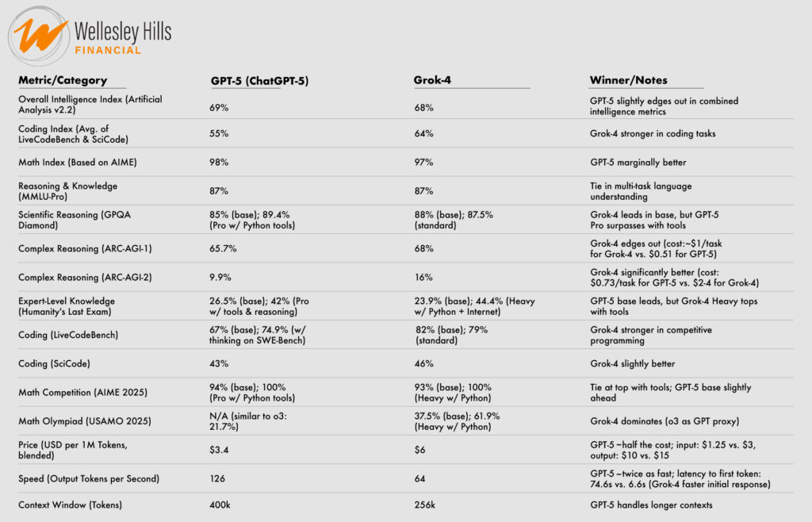Click the Winner/Notes column header
The image size is (812, 522).
628,80
